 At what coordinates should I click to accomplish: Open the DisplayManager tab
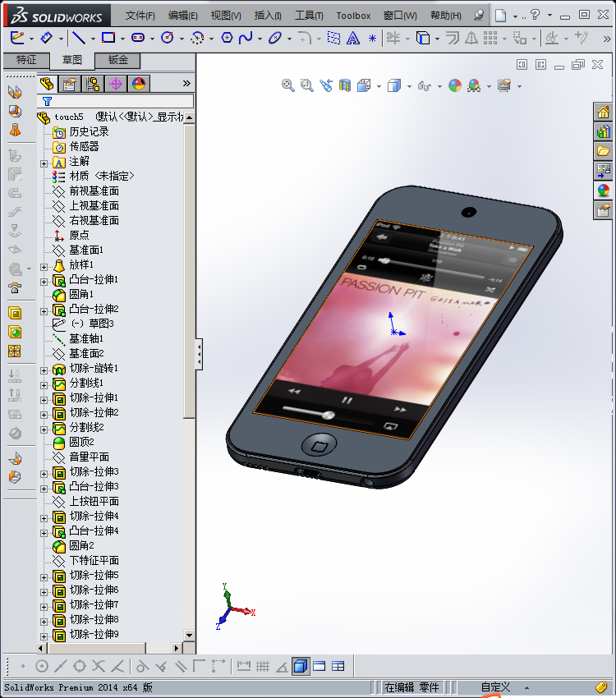point(139,84)
